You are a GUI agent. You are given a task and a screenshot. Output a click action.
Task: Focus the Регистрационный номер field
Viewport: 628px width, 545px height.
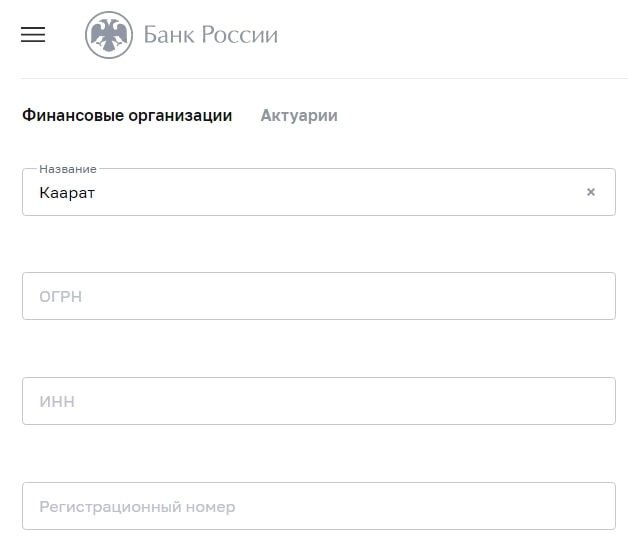click(x=319, y=506)
